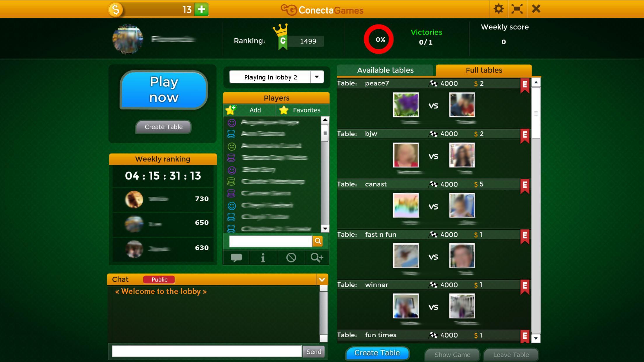The width and height of the screenshot is (644, 362).
Task: Click the Favorites star icon
Action: [x=283, y=110]
